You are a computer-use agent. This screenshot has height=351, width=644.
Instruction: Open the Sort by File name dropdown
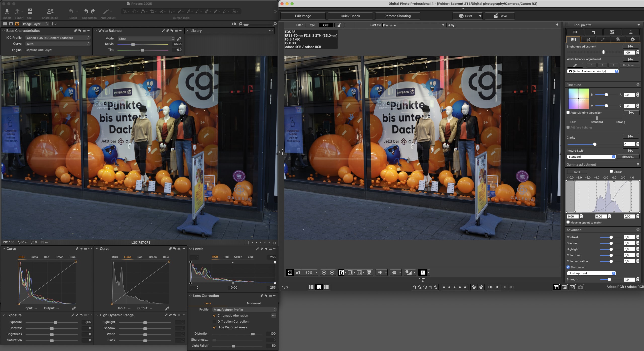[414, 25]
